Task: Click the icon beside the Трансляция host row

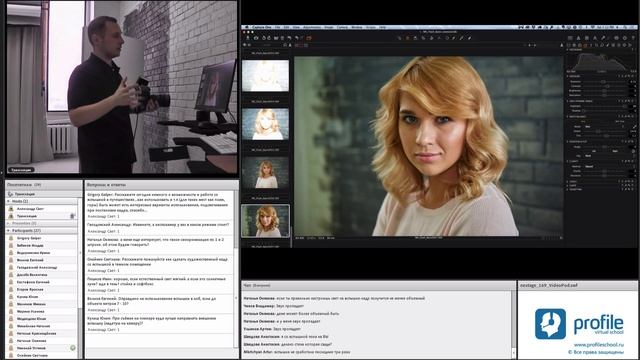Action: pos(72,216)
